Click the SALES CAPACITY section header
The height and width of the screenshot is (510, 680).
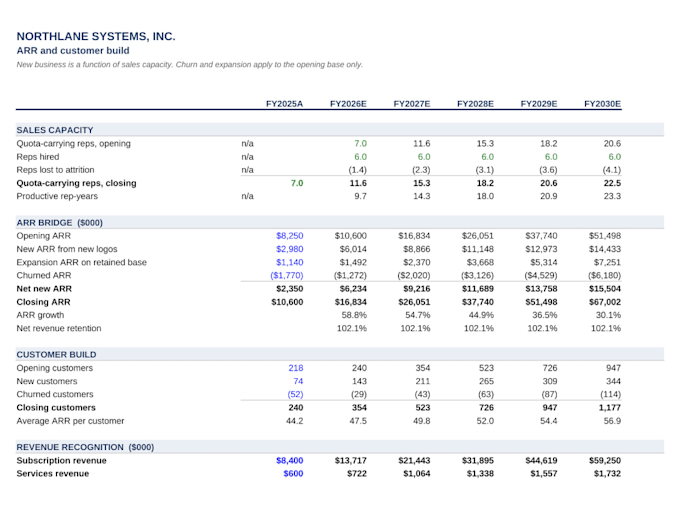coord(55,130)
